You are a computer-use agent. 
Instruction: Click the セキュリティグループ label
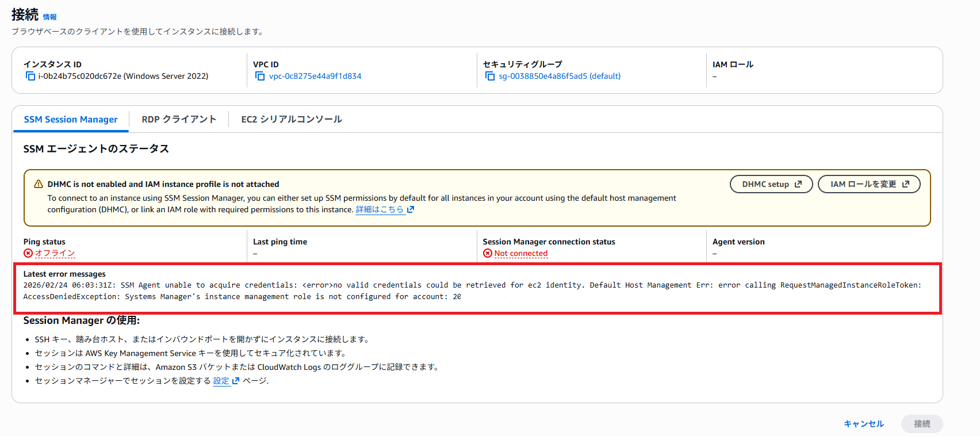pyautogui.click(x=523, y=64)
